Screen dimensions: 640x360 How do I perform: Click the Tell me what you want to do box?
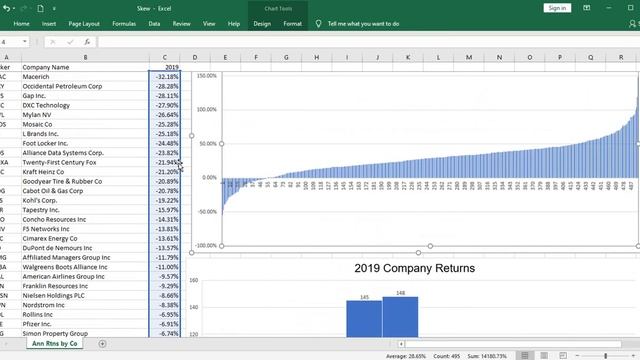tap(363, 24)
